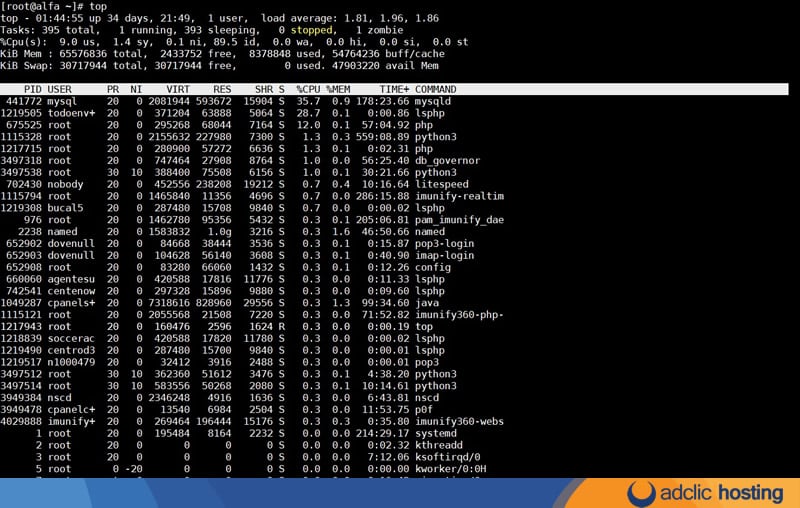This screenshot has width=800, height=508.
Task: Select the '395 total' tasks count
Action: pyautogui.click(x=68, y=30)
